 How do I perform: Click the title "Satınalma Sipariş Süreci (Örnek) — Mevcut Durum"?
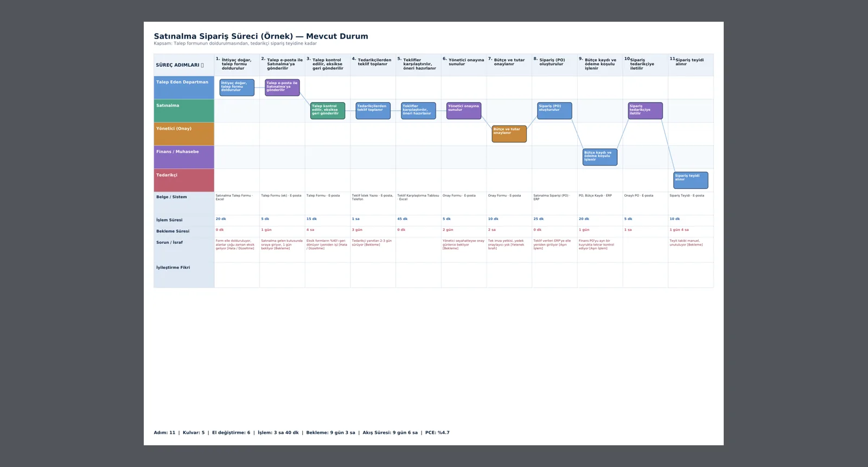coord(261,36)
